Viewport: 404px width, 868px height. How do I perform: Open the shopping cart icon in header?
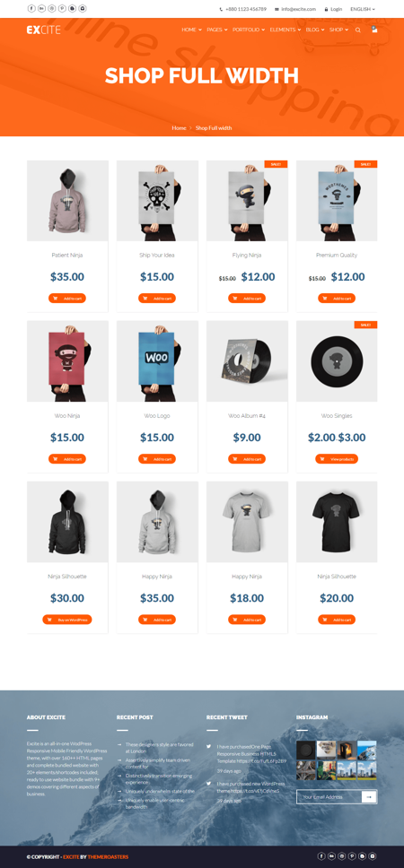pyautogui.click(x=374, y=30)
